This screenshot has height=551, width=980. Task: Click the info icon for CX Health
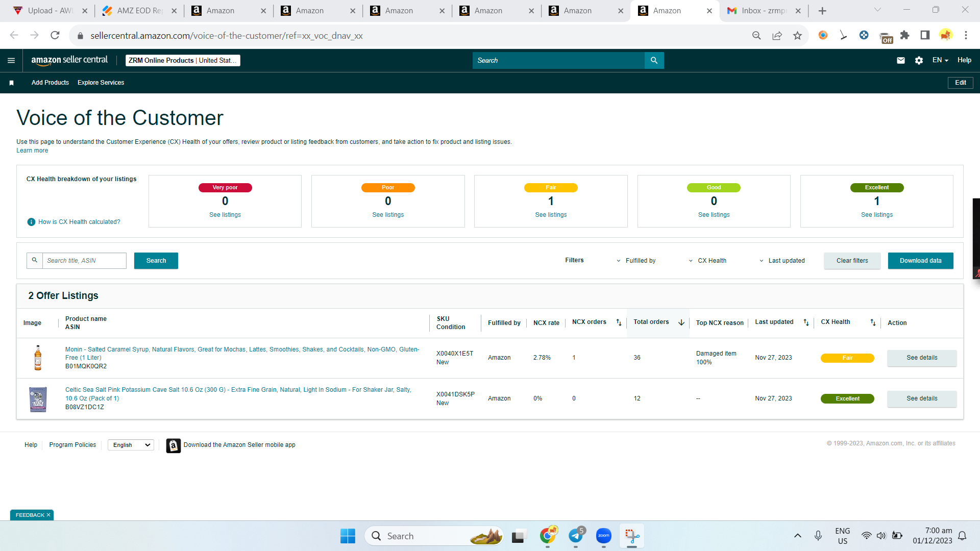31,222
